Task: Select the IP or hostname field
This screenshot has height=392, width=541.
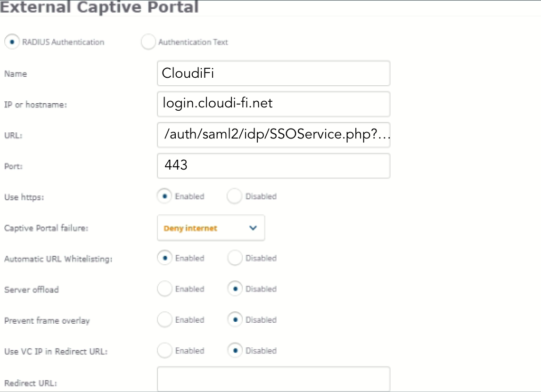Action: (273, 104)
